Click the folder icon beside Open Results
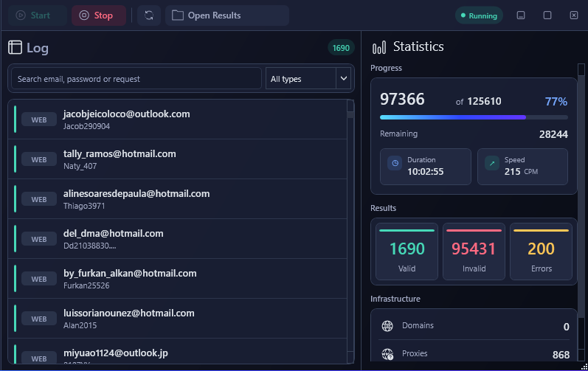Screen dimensions: 588x371 pyautogui.click(x=177, y=15)
